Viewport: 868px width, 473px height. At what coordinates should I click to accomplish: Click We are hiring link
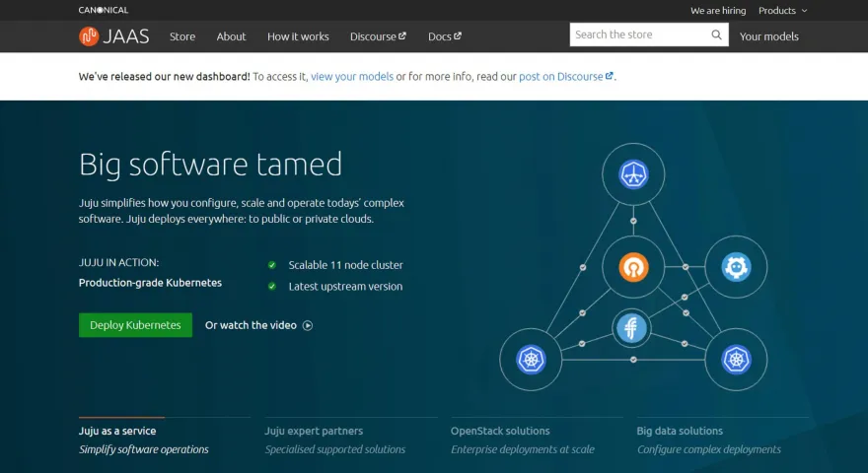click(718, 11)
